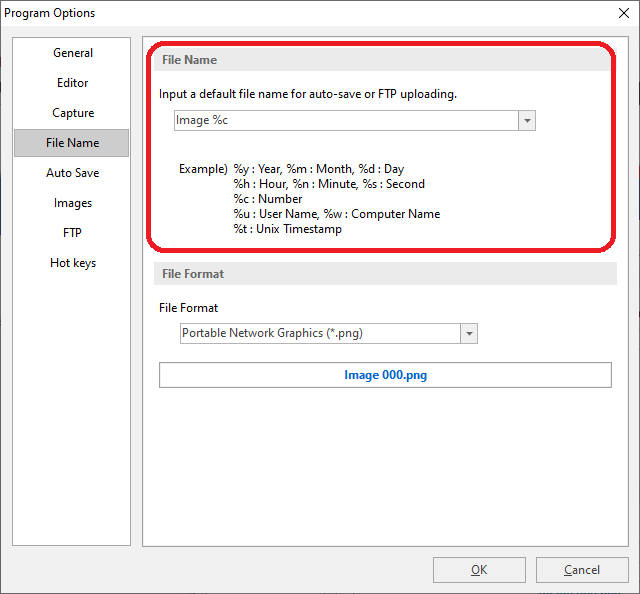Click the Image 000.png preview box
The image size is (640, 594).
click(385, 375)
